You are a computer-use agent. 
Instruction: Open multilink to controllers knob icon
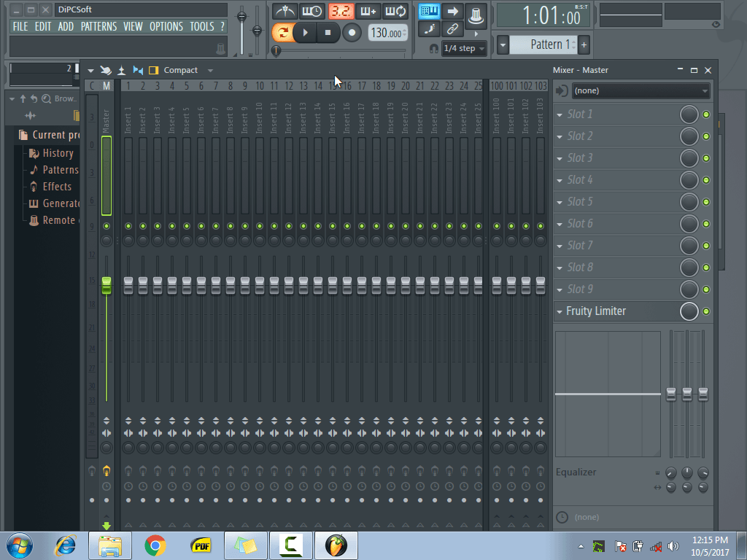[x=476, y=15]
